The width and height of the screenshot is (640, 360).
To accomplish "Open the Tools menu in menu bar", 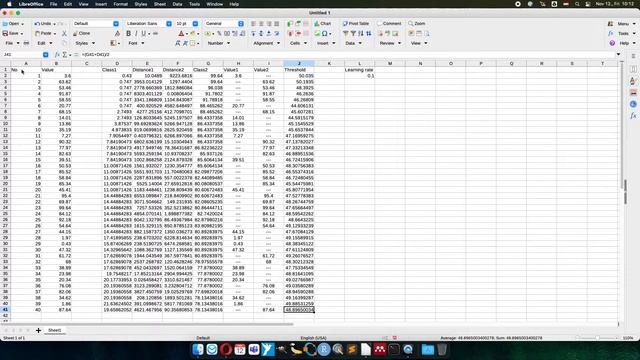I will pos(194,4).
